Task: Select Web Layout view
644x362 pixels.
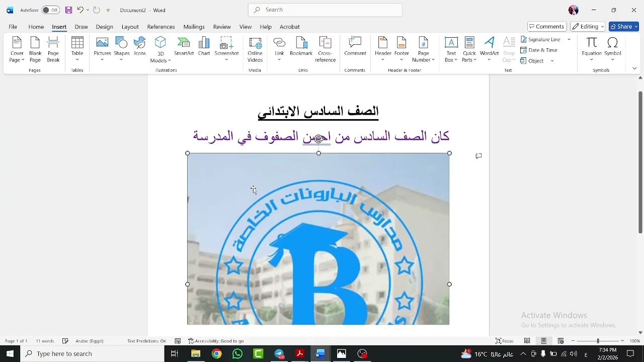Action: pyautogui.click(x=561, y=341)
